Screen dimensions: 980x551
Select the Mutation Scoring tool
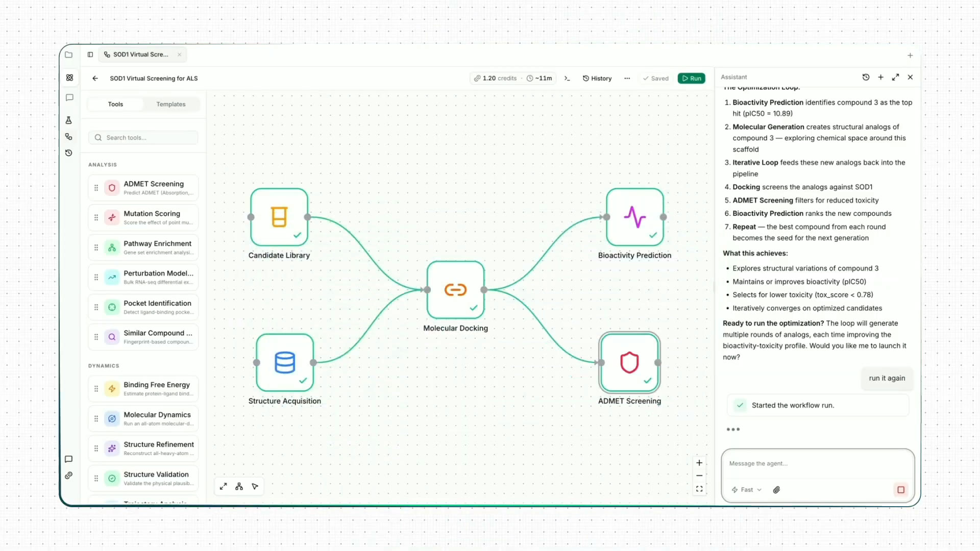pyautogui.click(x=143, y=217)
